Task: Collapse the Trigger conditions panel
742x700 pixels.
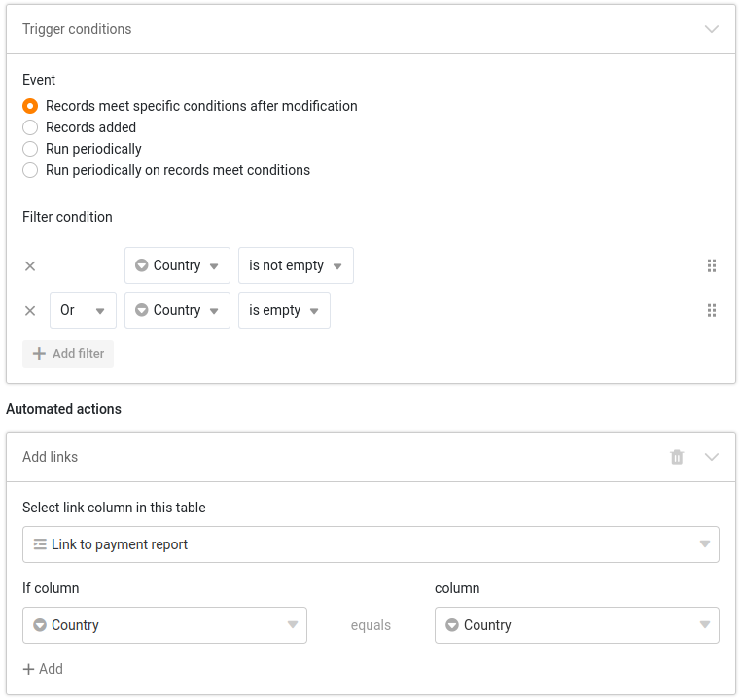Action: (x=711, y=29)
